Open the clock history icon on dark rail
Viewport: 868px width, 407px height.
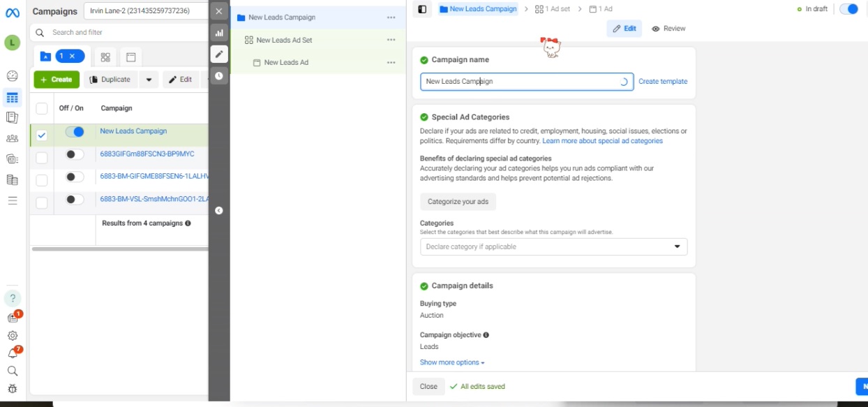219,75
